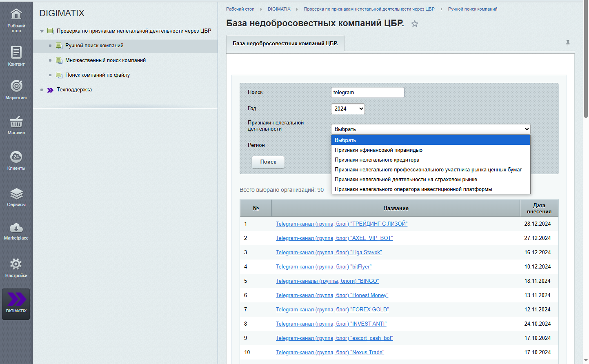Choose «Признаки нелегального кредитора» option
This screenshot has width=589, height=364.
(377, 160)
